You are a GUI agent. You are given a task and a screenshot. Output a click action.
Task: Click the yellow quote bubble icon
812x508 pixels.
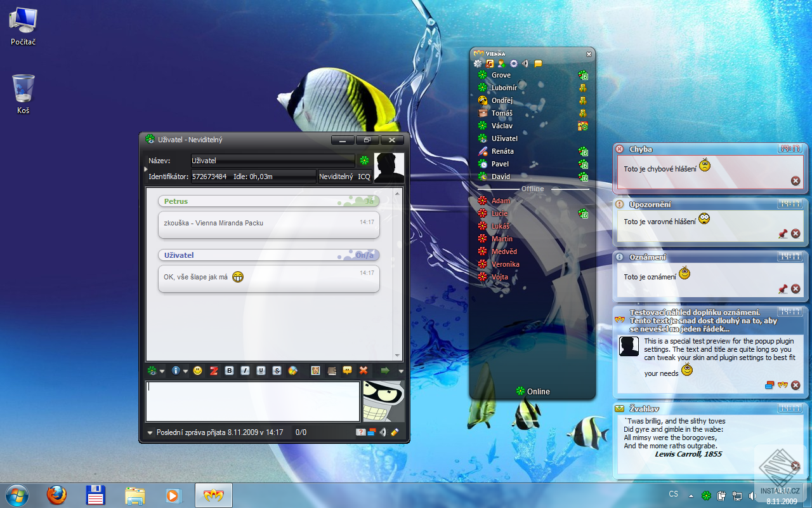tap(348, 371)
